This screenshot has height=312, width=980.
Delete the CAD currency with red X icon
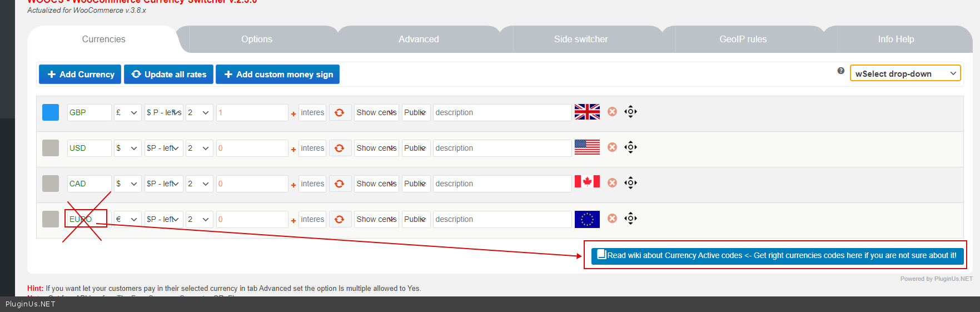[x=612, y=183]
